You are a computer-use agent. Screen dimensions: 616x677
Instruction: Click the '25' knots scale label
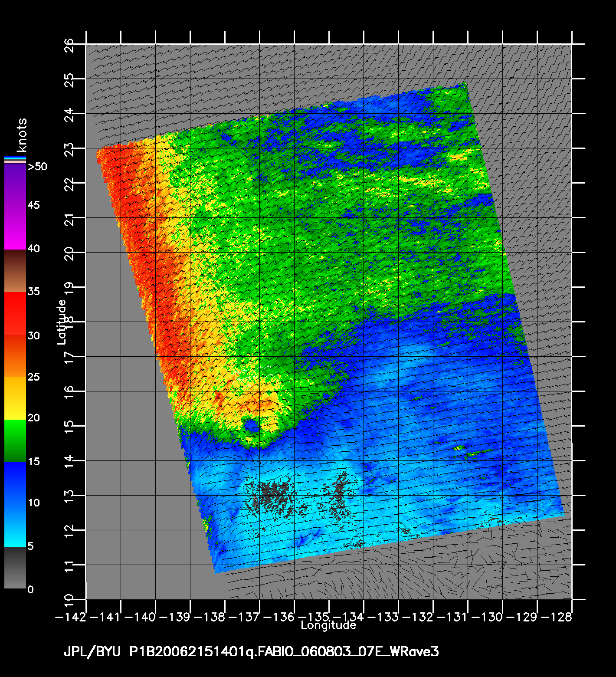pos(34,377)
